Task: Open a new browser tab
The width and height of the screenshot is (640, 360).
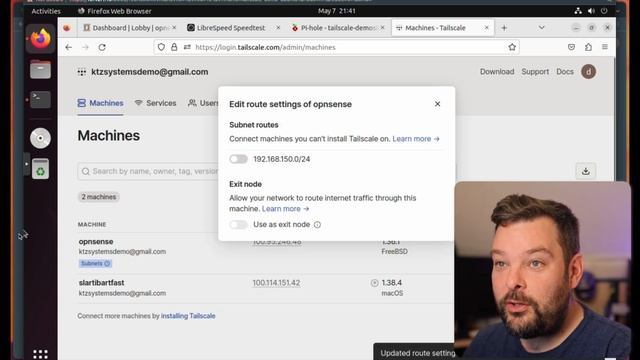Action: click(504, 28)
